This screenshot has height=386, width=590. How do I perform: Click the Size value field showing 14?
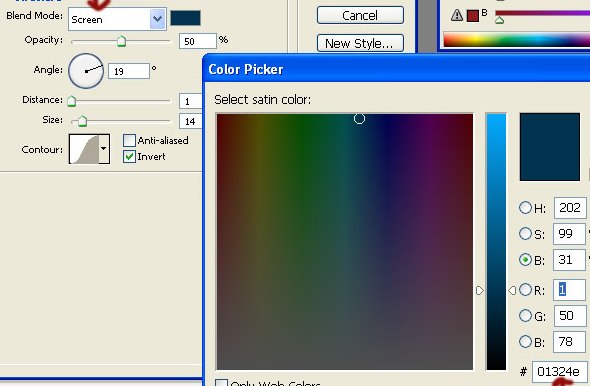coord(190,121)
